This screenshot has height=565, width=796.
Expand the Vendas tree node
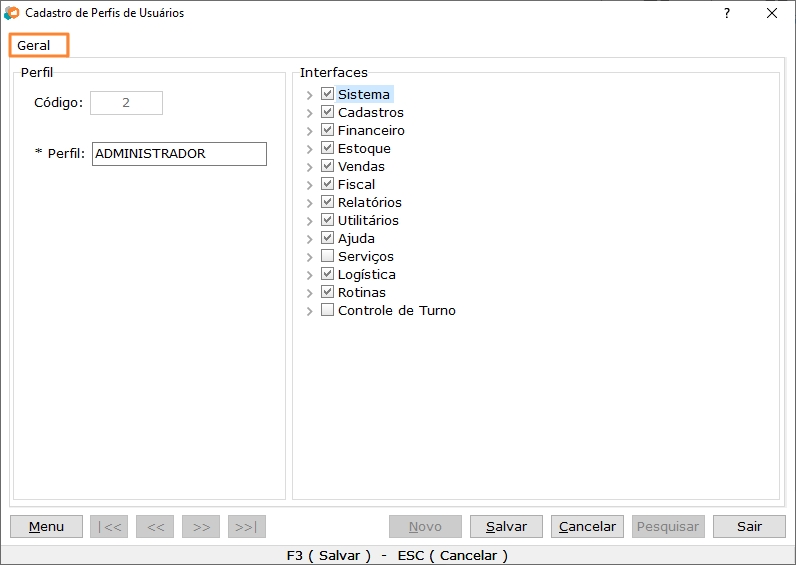(310, 167)
